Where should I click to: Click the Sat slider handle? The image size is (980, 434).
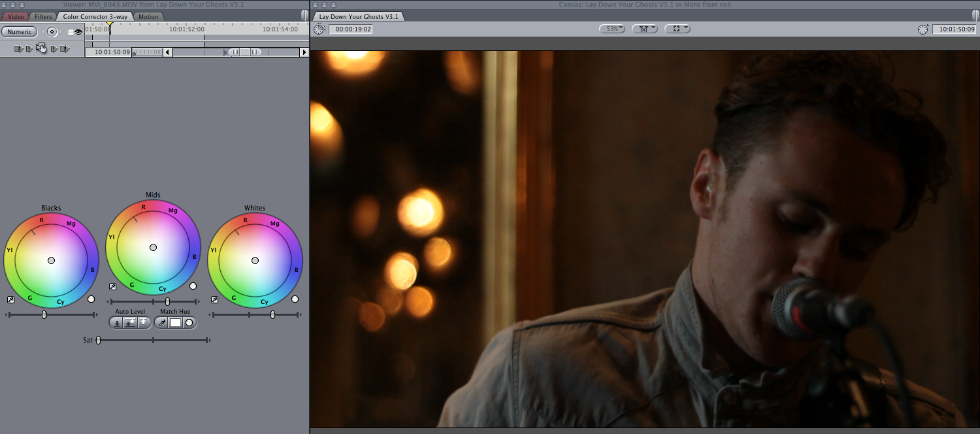[99, 340]
